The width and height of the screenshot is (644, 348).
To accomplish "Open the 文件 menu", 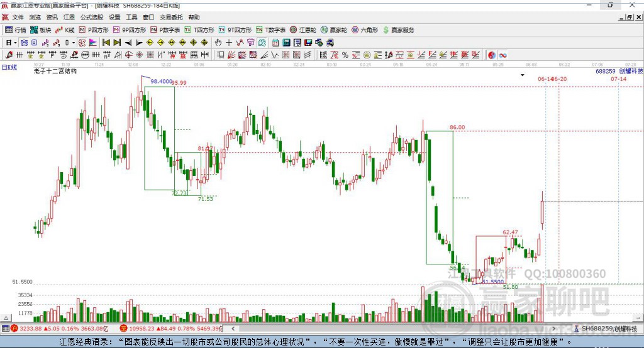I will 18,17.
